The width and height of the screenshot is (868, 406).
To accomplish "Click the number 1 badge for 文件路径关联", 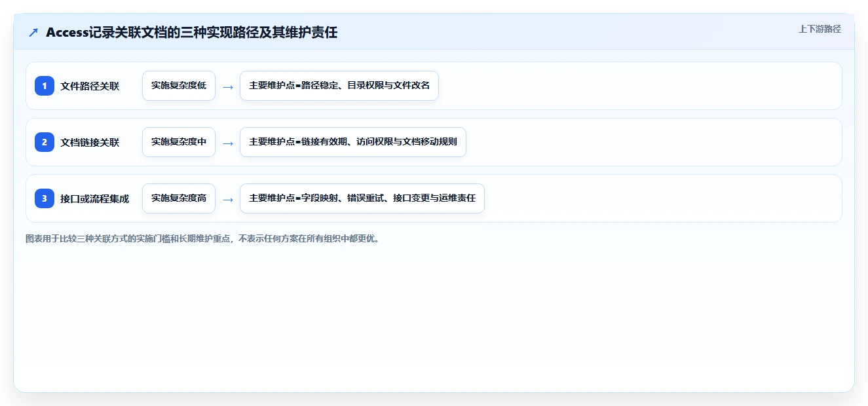I will tap(45, 86).
